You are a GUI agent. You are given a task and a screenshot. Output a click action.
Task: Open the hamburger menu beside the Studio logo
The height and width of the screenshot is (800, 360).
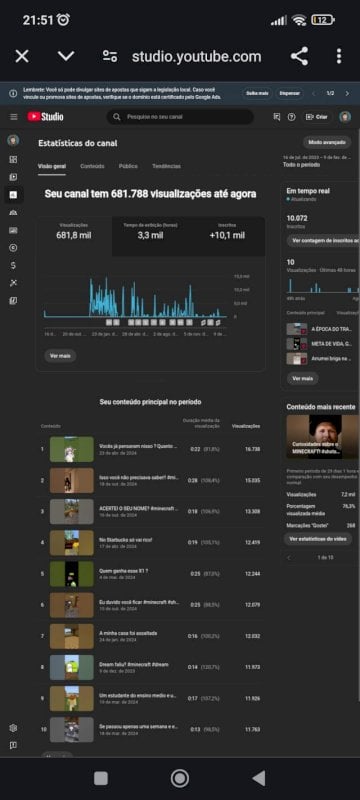point(14,117)
